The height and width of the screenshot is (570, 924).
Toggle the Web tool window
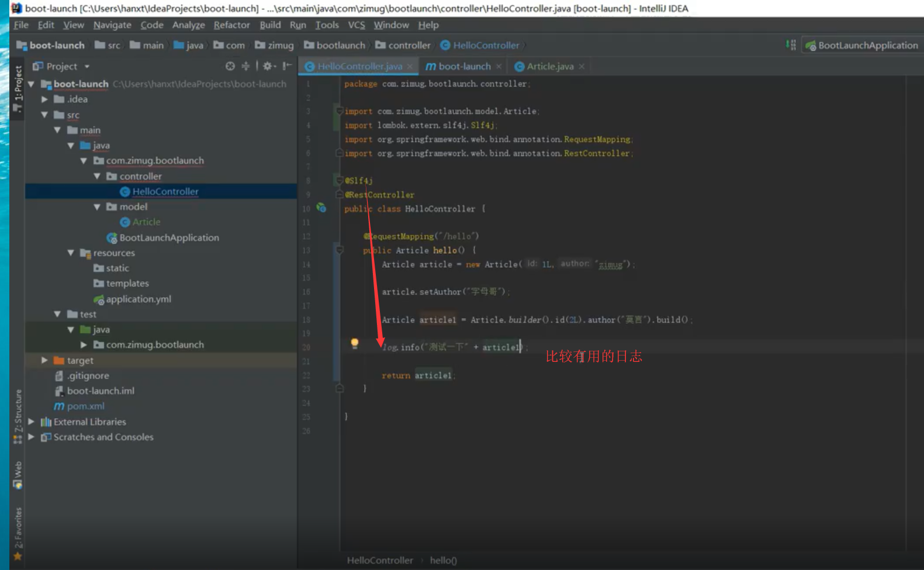(x=18, y=475)
